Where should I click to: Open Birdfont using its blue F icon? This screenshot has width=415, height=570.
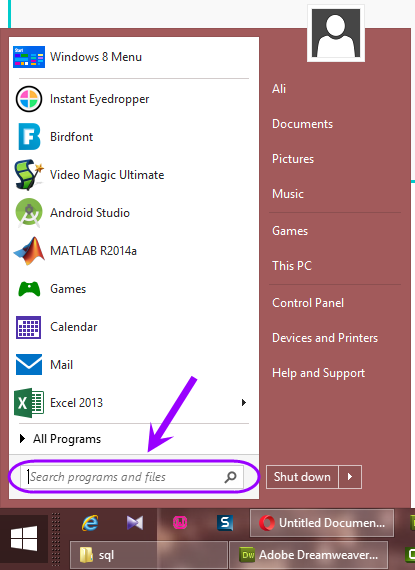29,137
